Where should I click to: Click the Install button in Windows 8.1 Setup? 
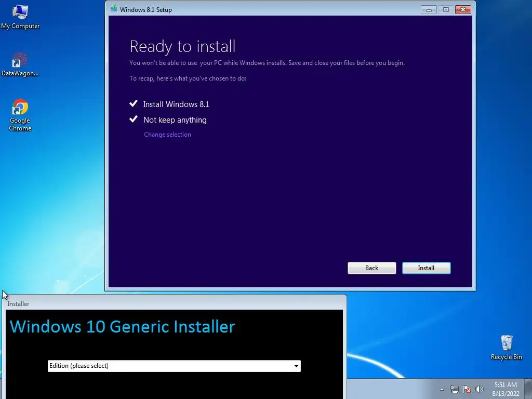(x=426, y=268)
